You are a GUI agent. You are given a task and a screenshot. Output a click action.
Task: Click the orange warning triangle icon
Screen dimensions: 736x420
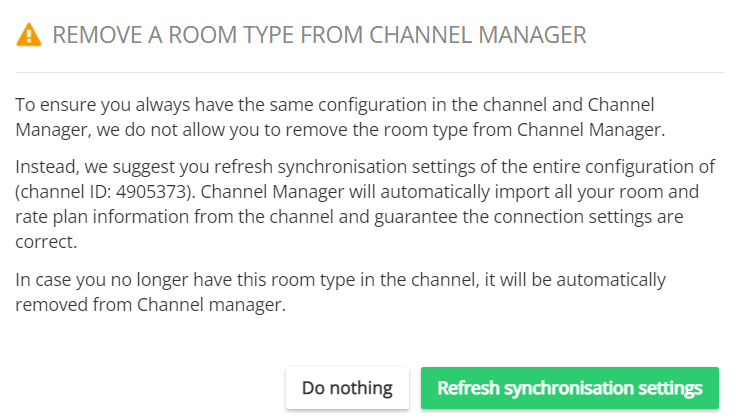click(29, 35)
